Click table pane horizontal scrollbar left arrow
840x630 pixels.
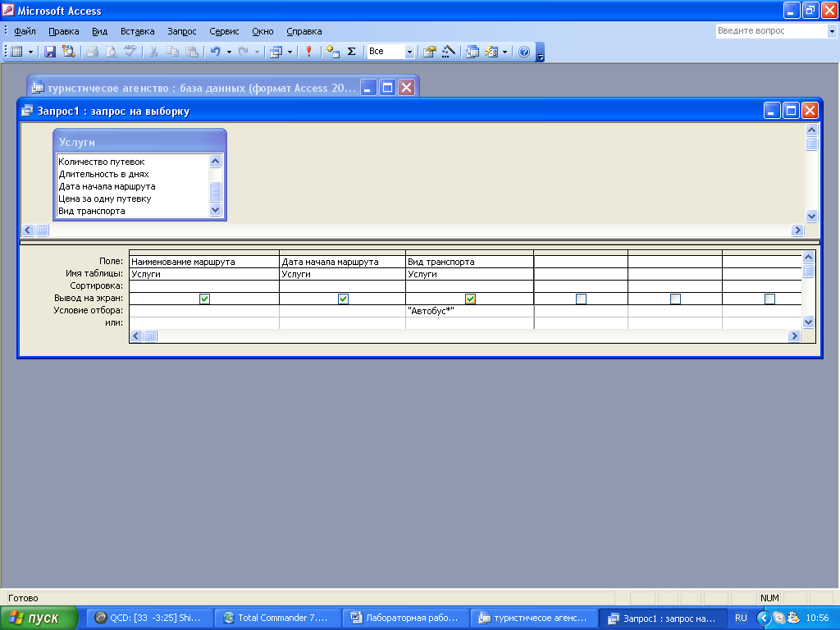point(28,231)
